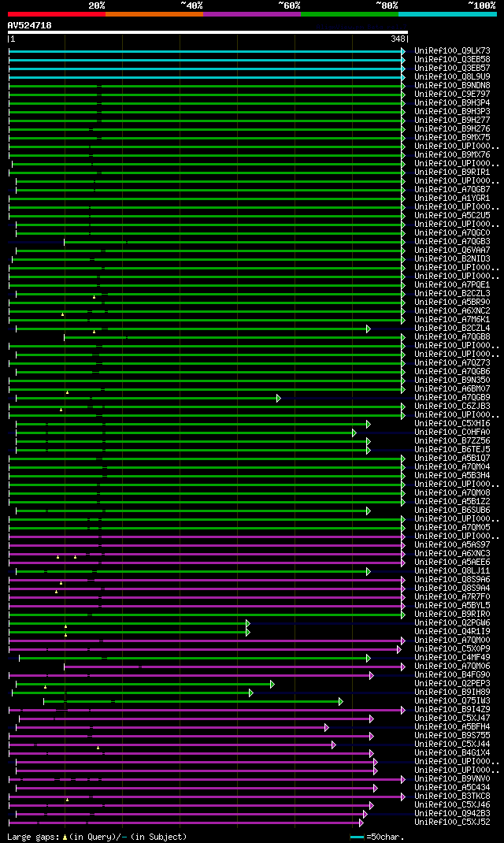Image resolution: width=504 pixels, height=843 pixels.
Task: Click the red 20% identity legend segment
Action: click(x=57, y=14)
